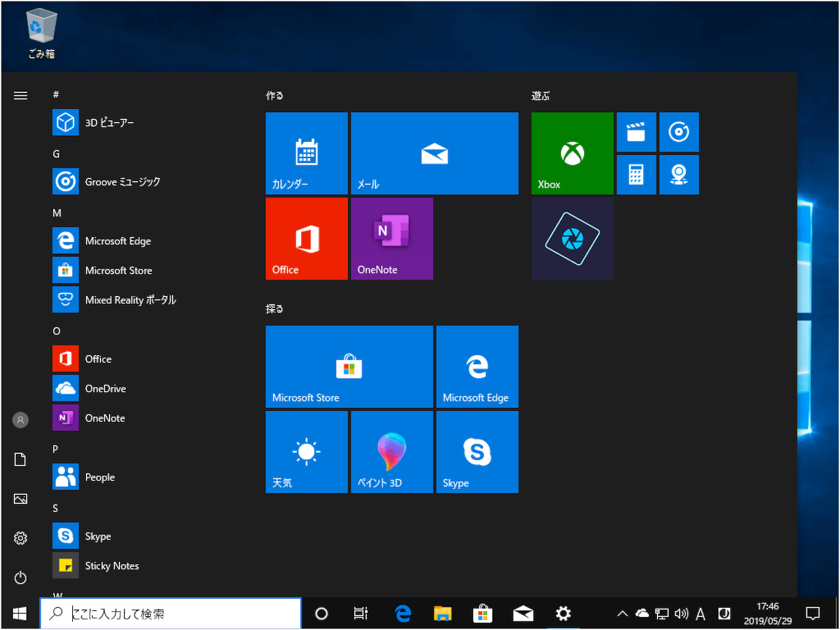Open the Photoshop Express aperture tile
Screen dimensions: 840x630
coord(572,238)
